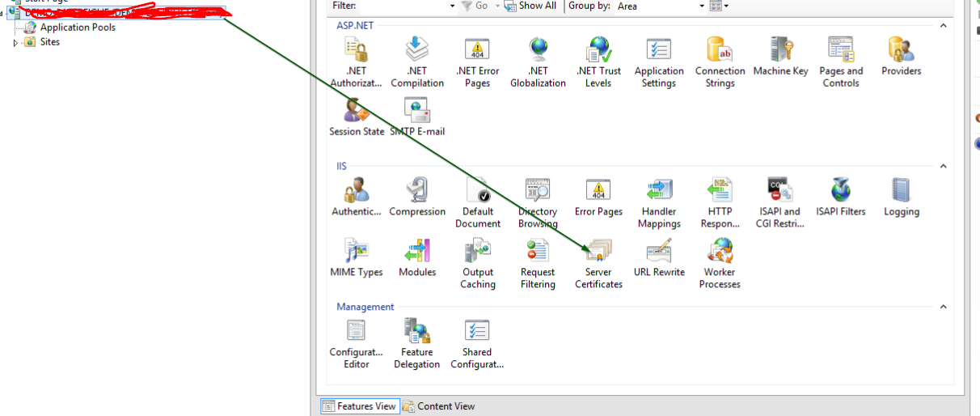This screenshot has height=416, width=980.
Task: Open Modules feature
Action: tap(417, 258)
